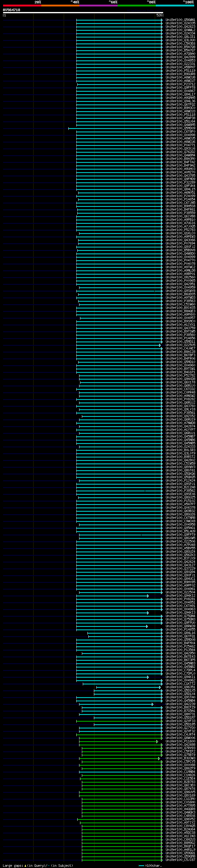197x868 pixels.
Task: Select label UniRef100_A9TIY2
Action: click(x=180, y=823)
